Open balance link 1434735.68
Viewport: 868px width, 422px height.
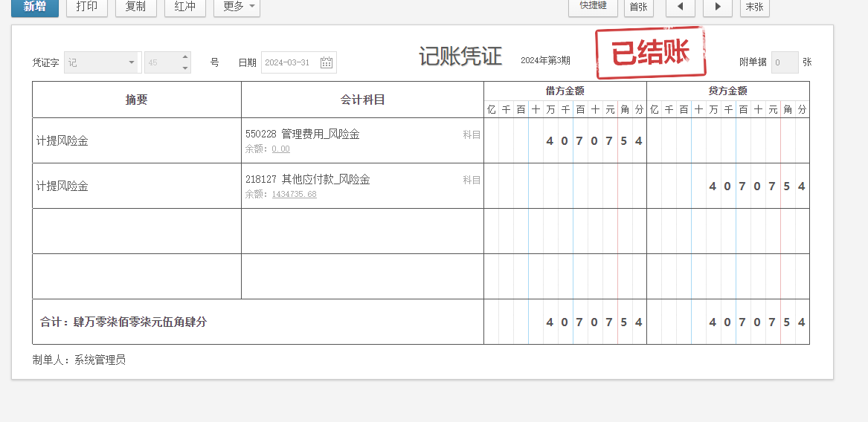pos(294,195)
